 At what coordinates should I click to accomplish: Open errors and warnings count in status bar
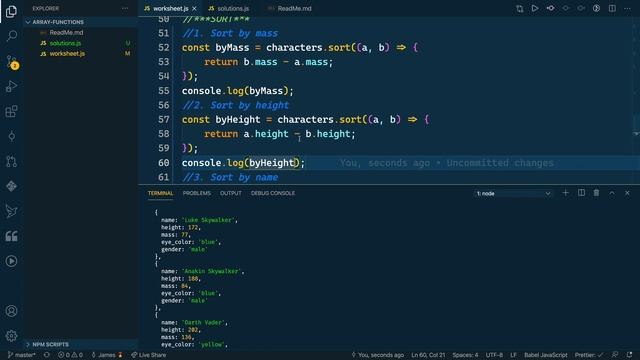tap(70, 355)
